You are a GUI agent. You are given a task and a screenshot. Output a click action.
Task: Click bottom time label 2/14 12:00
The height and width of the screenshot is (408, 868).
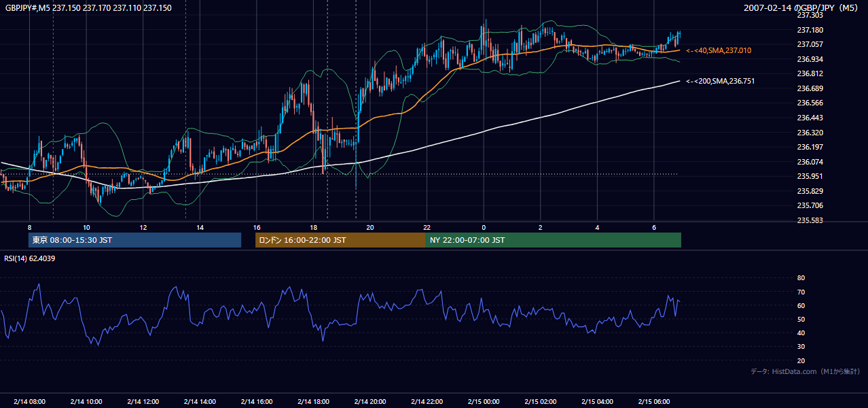[143, 401]
